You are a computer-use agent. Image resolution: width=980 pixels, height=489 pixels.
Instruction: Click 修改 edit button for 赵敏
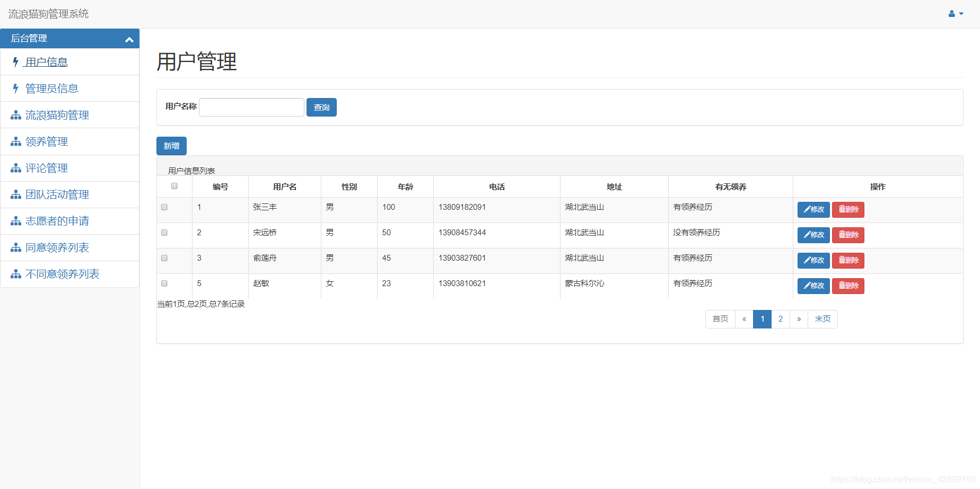813,286
